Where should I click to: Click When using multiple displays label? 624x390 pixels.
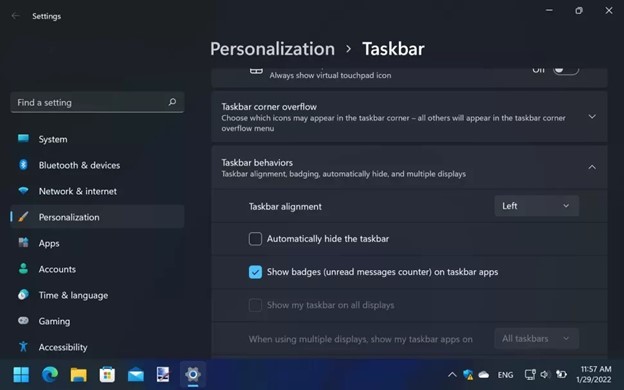tap(361, 339)
